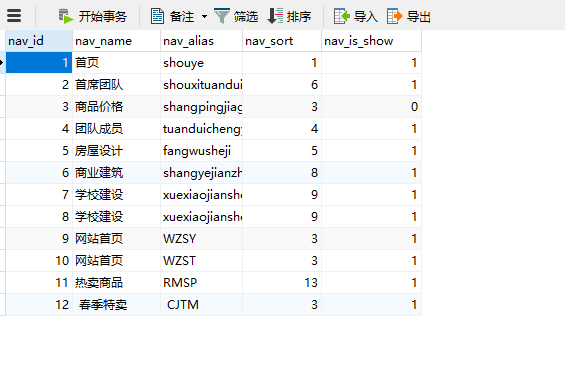
Task: Click the cell 房屋设计
Action: [x=116, y=151]
